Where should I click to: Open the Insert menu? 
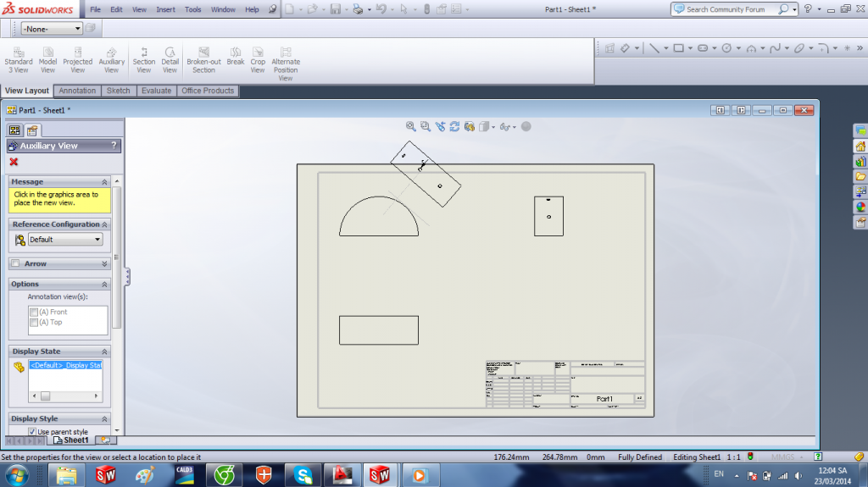[165, 9]
